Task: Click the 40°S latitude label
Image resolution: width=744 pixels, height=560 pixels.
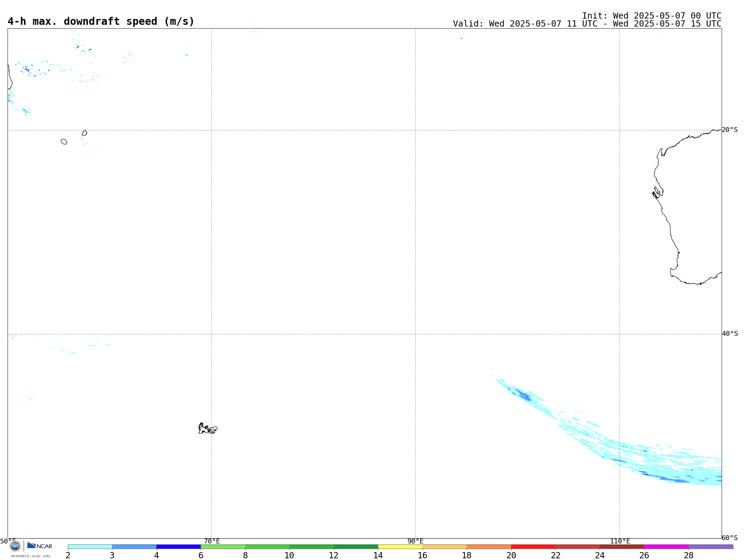Action: coord(730,334)
